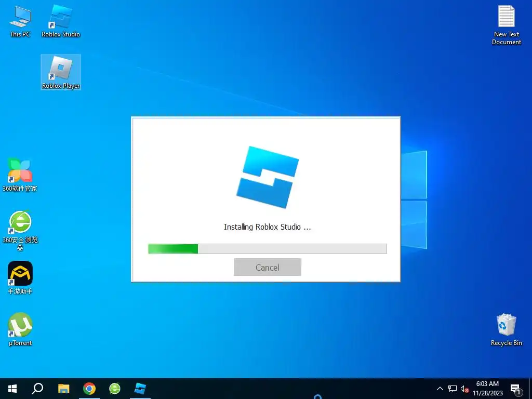The height and width of the screenshot is (399, 532).
Task: Show hidden system tray icons
Action: tap(440, 389)
